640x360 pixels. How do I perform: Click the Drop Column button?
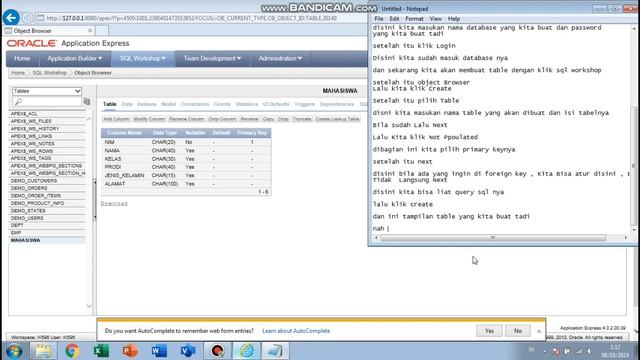coord(222,119)
